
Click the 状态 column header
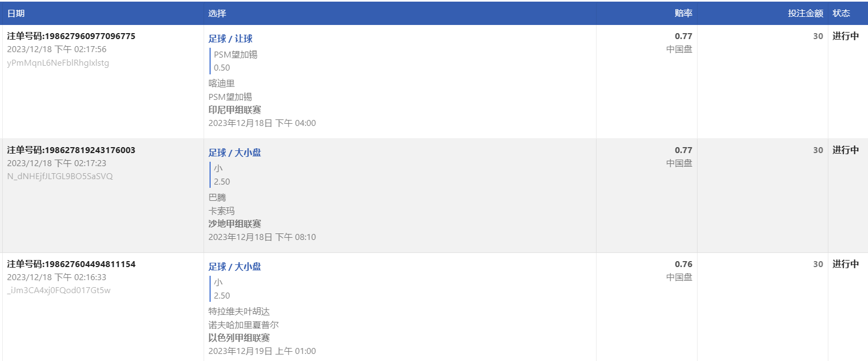(x=841, y=14)
